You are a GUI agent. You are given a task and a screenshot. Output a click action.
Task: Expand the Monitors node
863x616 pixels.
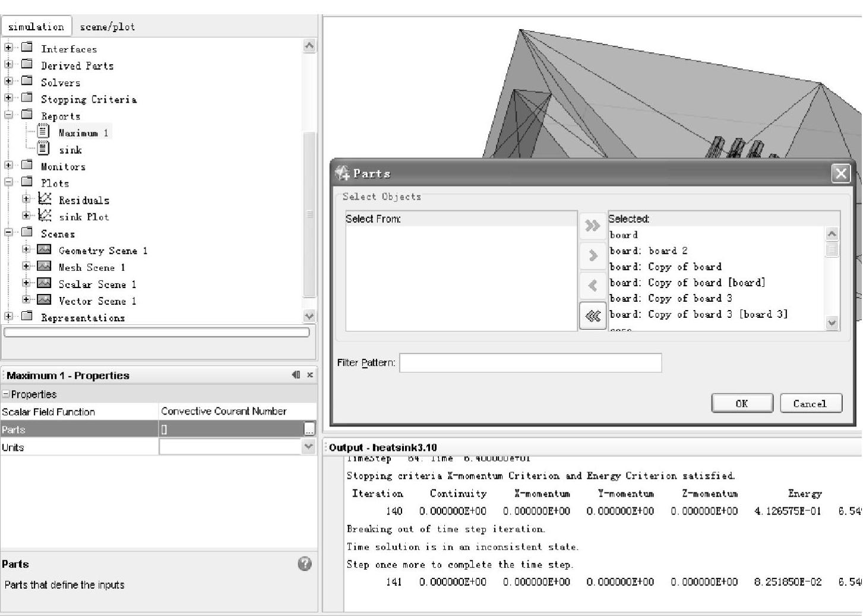point(8,165)
